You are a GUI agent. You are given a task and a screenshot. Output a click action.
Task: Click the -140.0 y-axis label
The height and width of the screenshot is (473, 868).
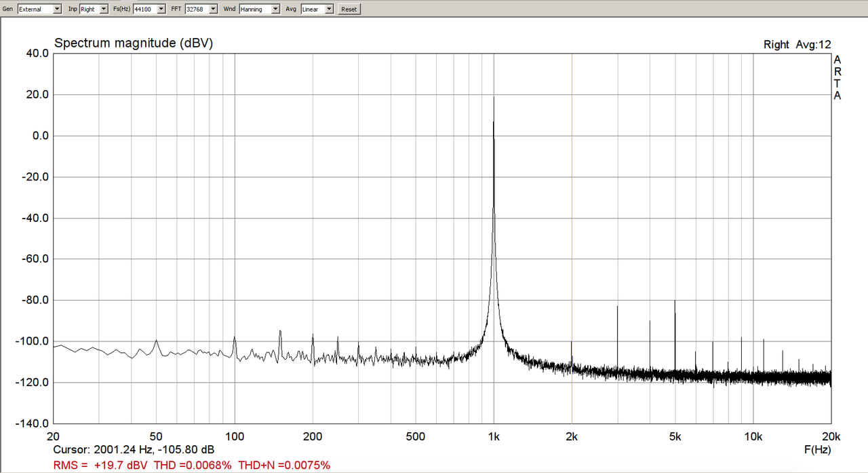[33, 423]
